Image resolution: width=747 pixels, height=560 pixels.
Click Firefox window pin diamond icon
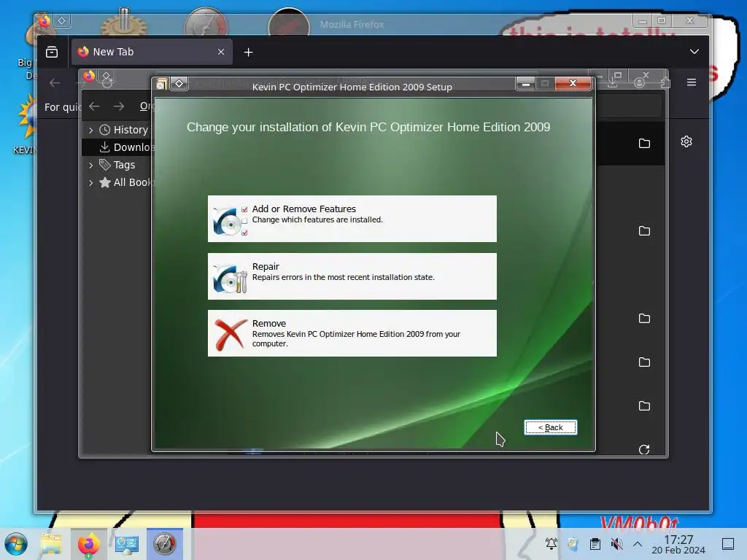62,20
